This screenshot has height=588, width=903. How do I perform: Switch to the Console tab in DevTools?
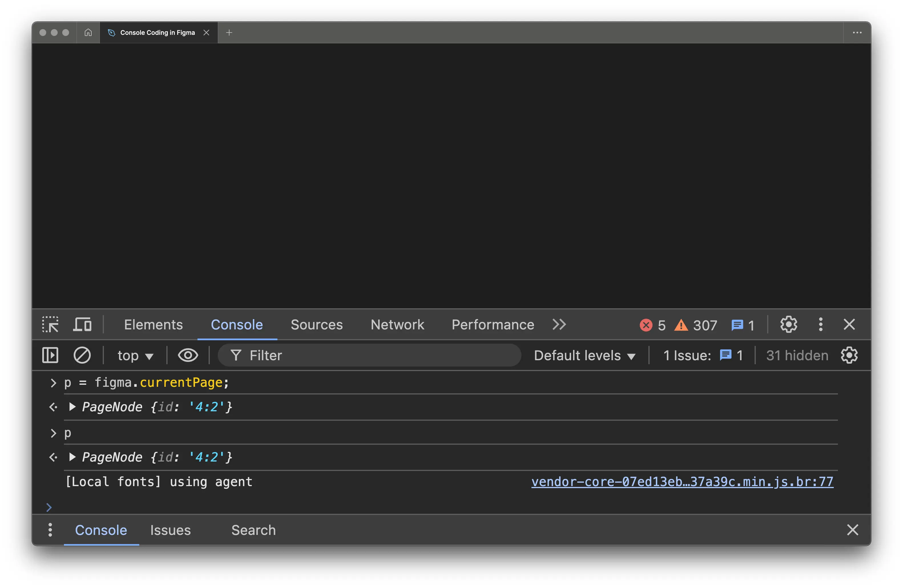tap(237, 325)
